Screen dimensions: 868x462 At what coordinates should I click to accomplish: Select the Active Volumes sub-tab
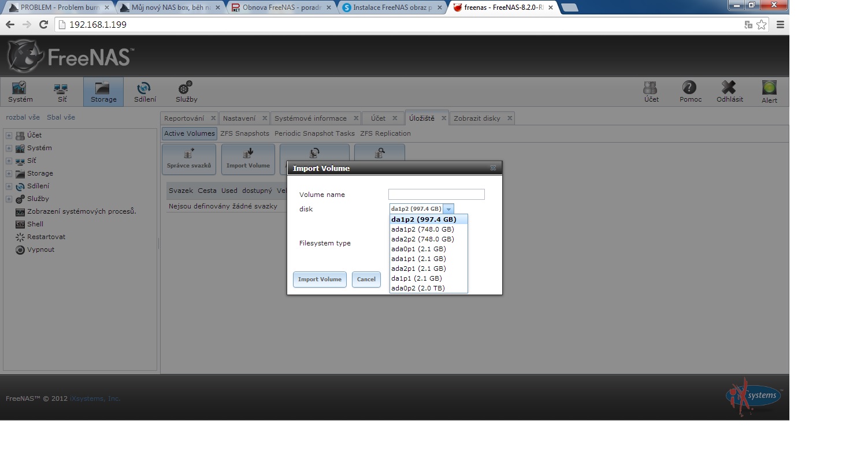pyautogui.click(x=190, y=133)
